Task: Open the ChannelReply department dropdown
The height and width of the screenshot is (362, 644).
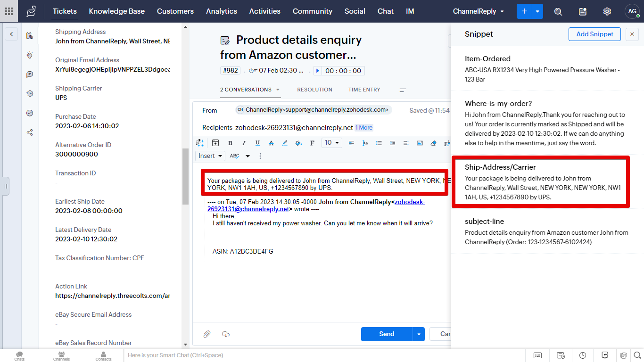Action: 479,11
